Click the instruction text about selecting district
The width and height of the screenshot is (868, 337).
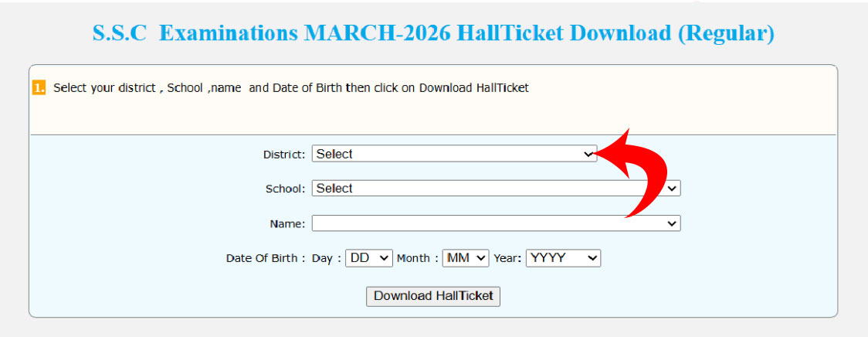[291, 88]
